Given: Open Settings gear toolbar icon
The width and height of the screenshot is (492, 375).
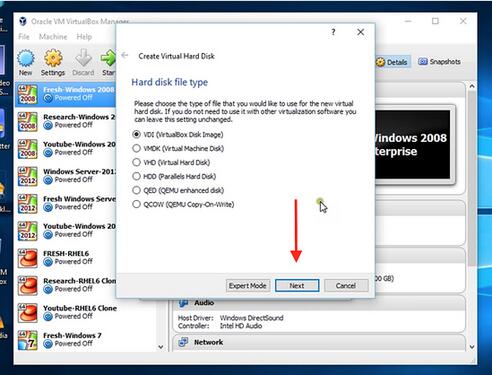Looking at the screenshot, I should (x=53, y=63).
